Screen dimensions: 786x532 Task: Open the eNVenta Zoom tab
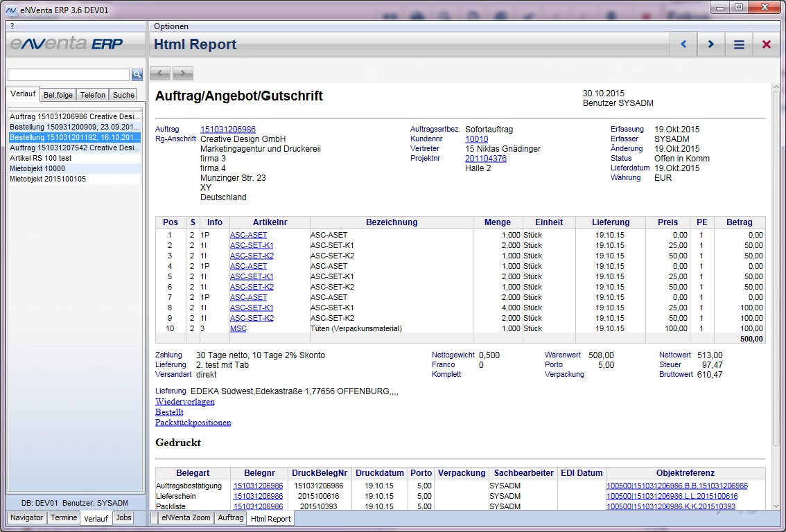pyautogui.click(x=185, y=517)
